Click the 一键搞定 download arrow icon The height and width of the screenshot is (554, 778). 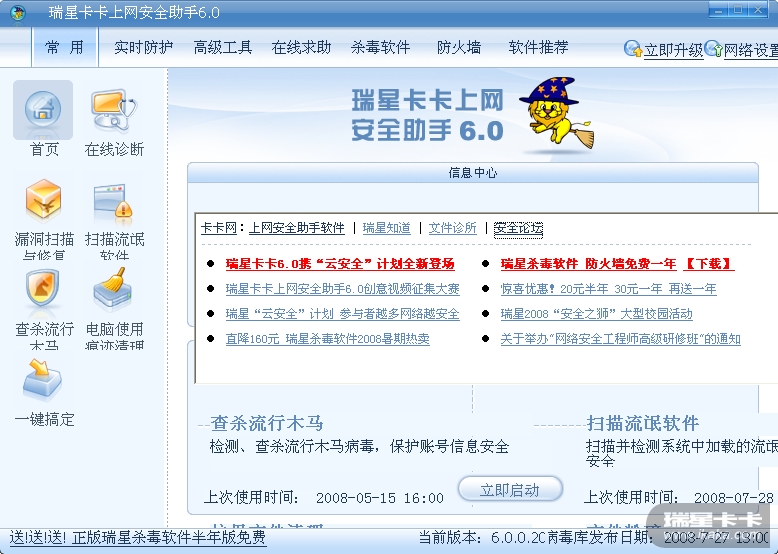click(x=42, y=379)
